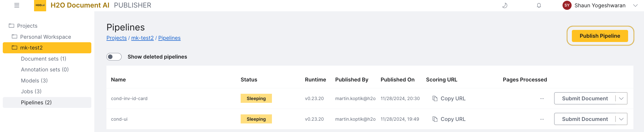Toggle Show deleted pipelines switch
644x132 pixels.
pyautogui.click(x=114, y=57)
